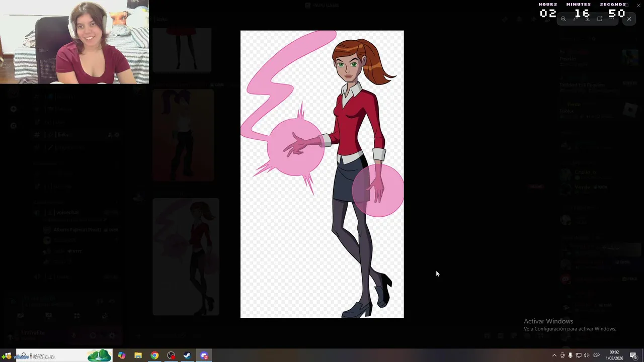Image resolution: width=644 pixels, height=362 pixels.
Task: Open the Windows Start menu
Action: pyautogui.click(x=8, y=355)
